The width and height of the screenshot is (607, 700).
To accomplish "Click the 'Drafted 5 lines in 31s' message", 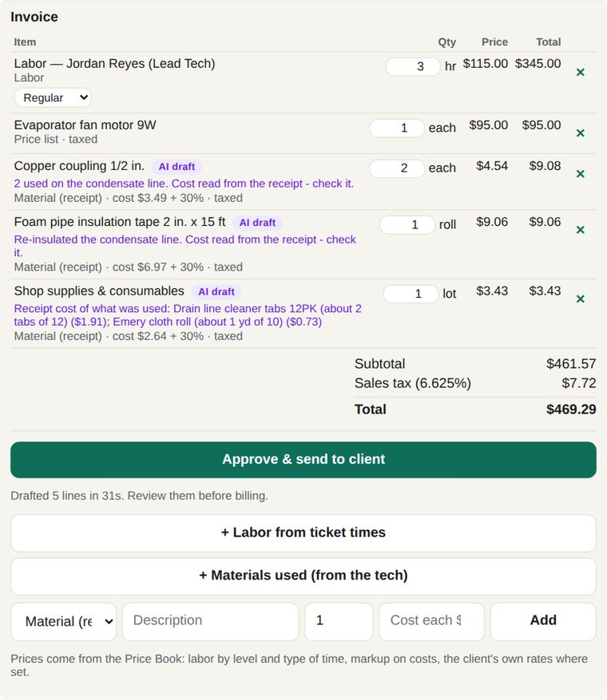I will click(139, 496).
